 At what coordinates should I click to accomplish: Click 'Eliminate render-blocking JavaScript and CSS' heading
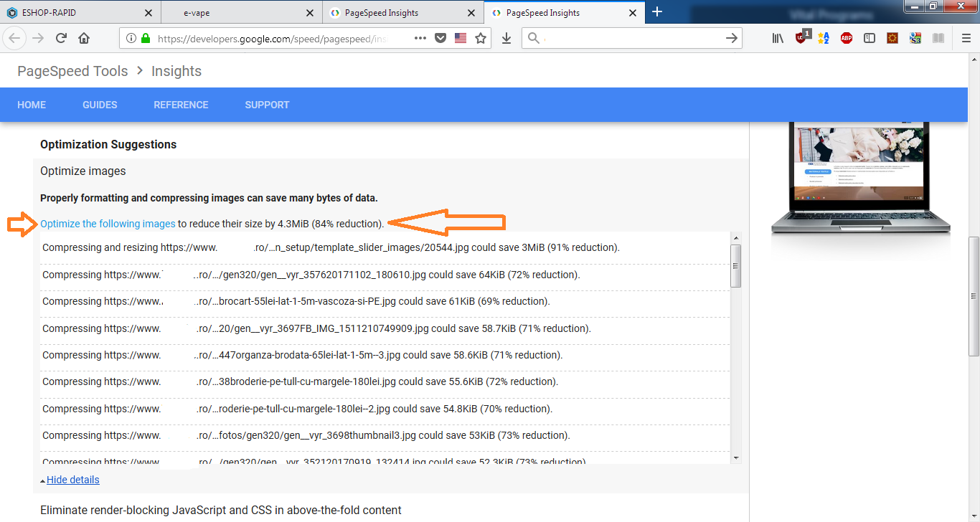tap(221, 511)
